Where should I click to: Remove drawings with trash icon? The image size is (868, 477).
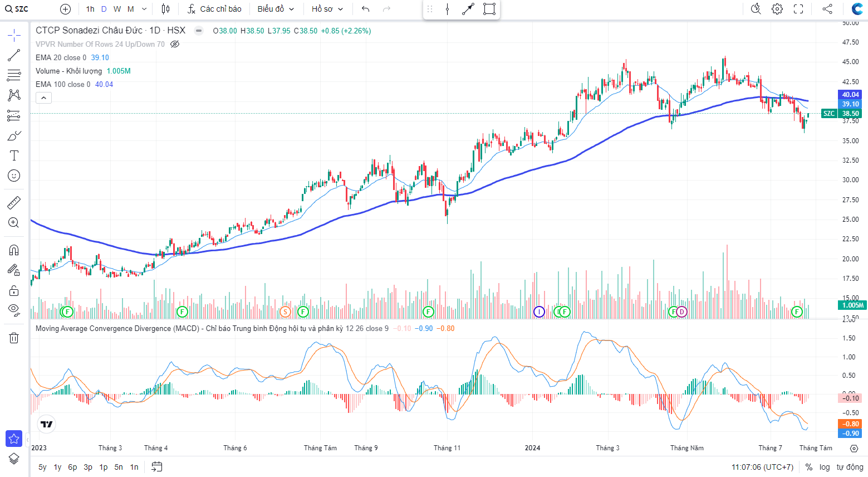tap(14, 338)
